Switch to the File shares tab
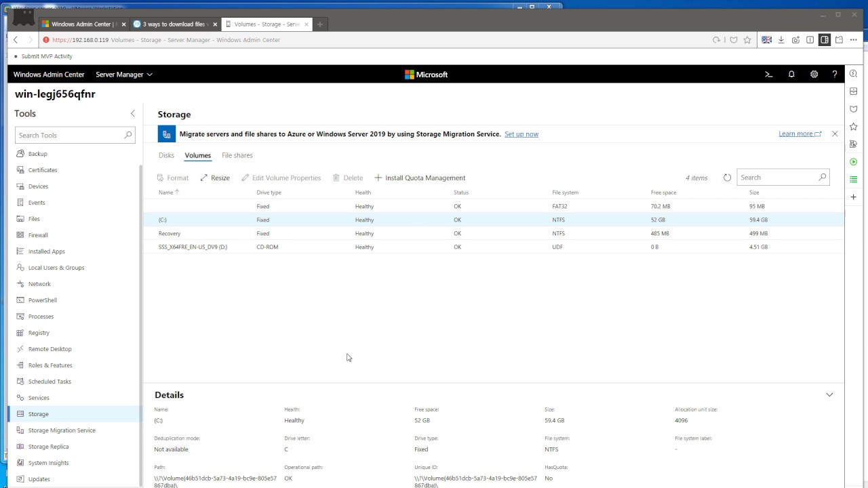The height and width of the screenshot is (488, 868). click(237, 155)
